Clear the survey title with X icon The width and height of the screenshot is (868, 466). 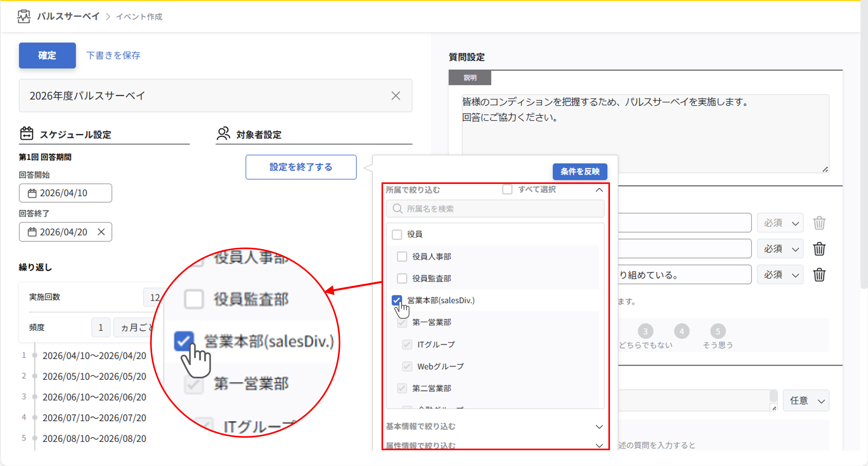[x=396, y=96]
